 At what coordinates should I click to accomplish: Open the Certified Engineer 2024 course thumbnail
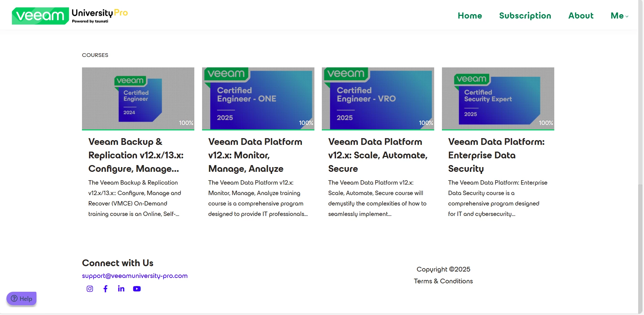(x=138, y=98)
